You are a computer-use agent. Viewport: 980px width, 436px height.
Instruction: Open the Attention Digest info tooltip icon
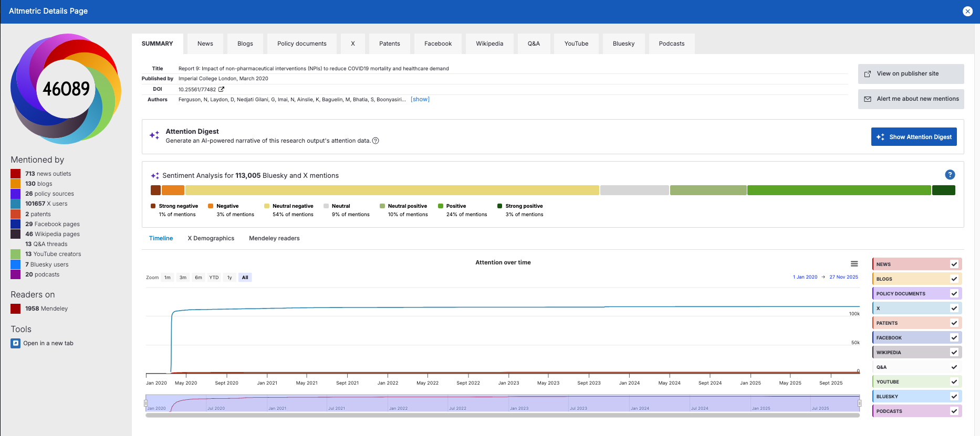tap(376, 141)
